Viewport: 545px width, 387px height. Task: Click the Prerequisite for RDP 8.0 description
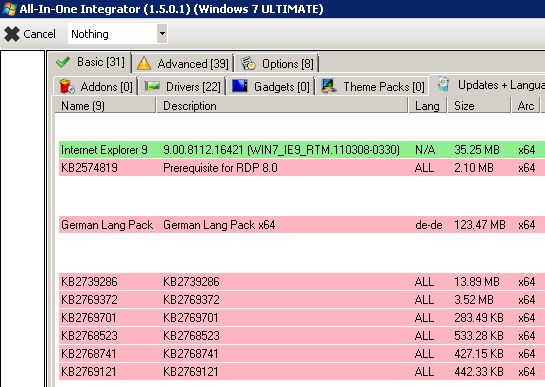[220, 168]
